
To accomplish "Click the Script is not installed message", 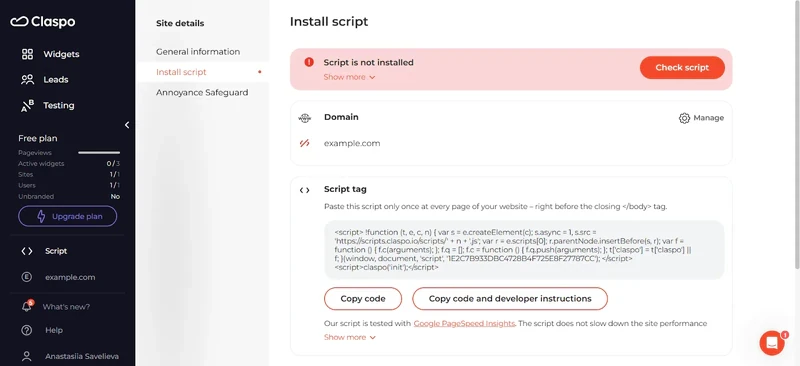I will pos(368,63).
